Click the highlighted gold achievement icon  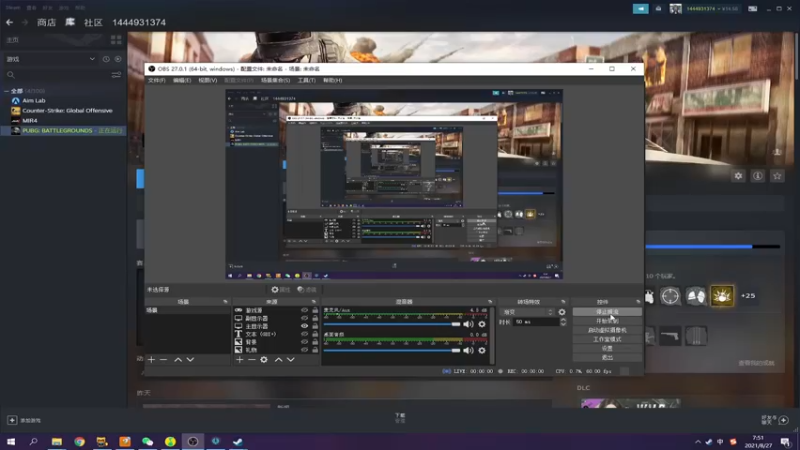pyautogui.click(x=722, y=296)
